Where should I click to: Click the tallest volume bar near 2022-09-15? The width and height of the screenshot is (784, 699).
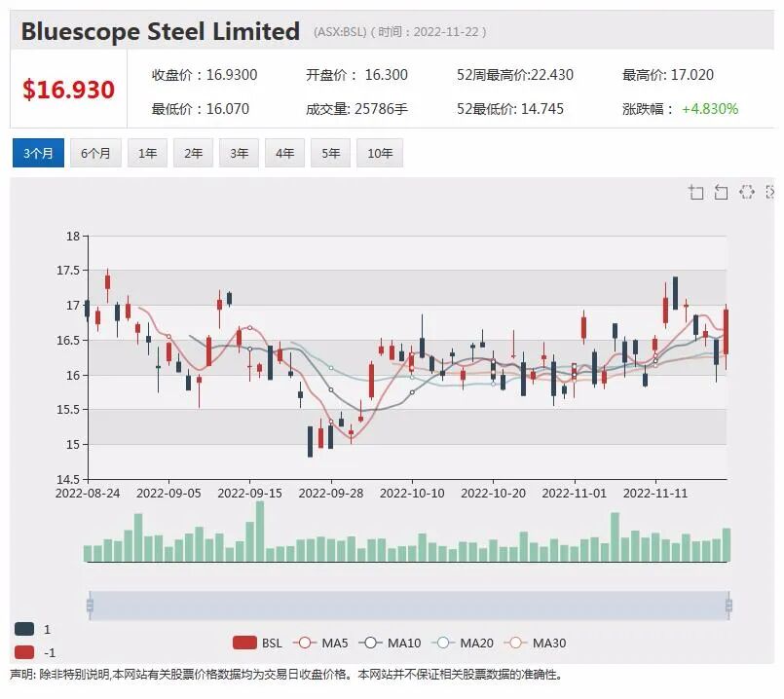(260, 532)
